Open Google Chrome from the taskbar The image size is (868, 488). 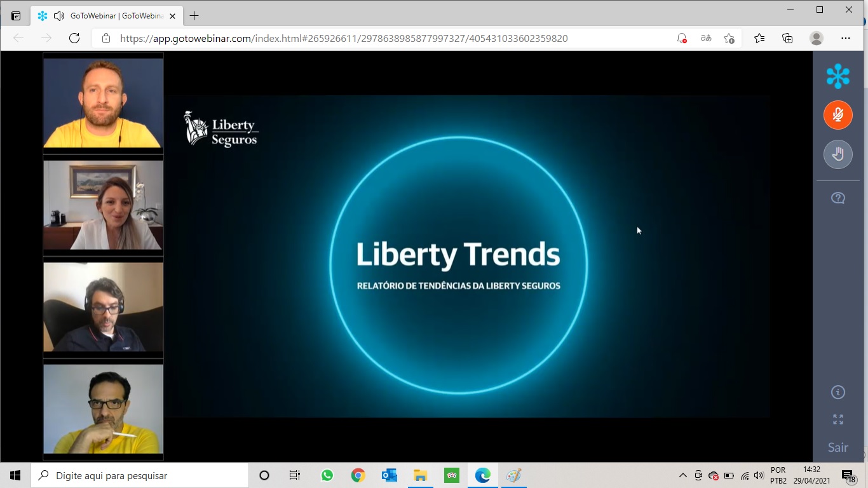point(358,475)
